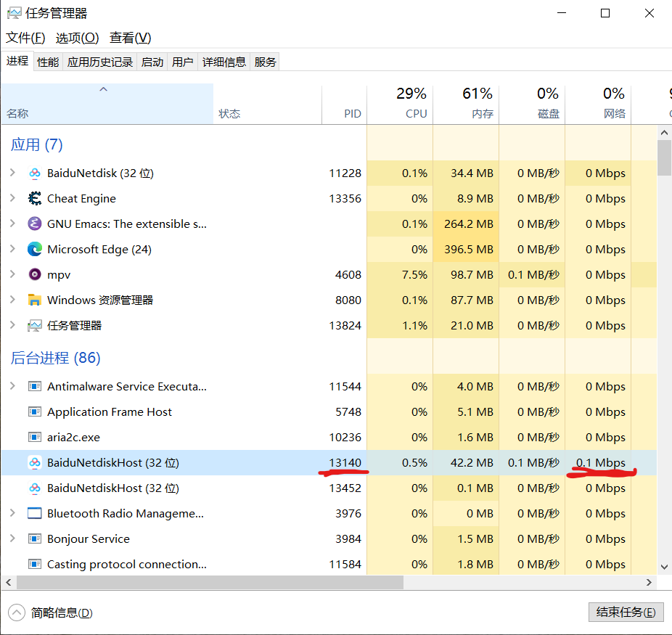Sort by the 状态 column header
This screenshot has width=672, height=635.
[268, 104]
